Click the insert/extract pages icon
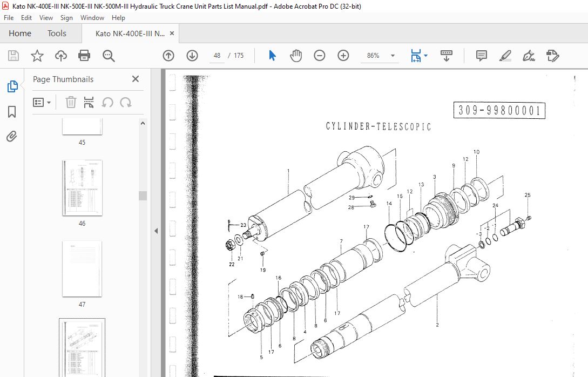Image resolution: width=588 pixels, height=377 pixels. [89, 102]
